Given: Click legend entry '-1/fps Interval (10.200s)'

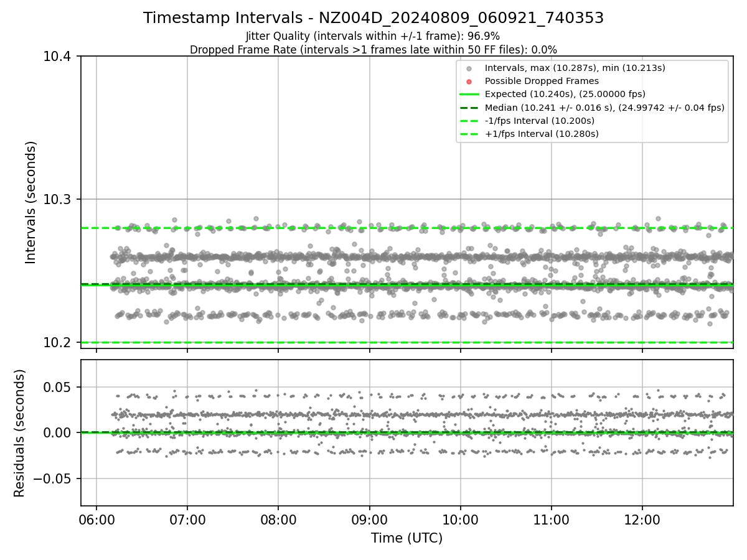Looking at the screenshot, I should click(x=540, y=121).
